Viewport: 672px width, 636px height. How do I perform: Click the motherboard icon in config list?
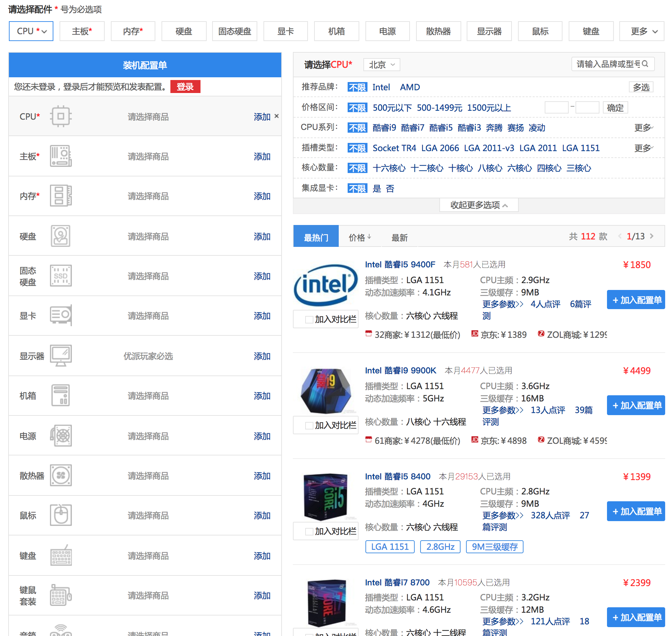coord(61,156)
